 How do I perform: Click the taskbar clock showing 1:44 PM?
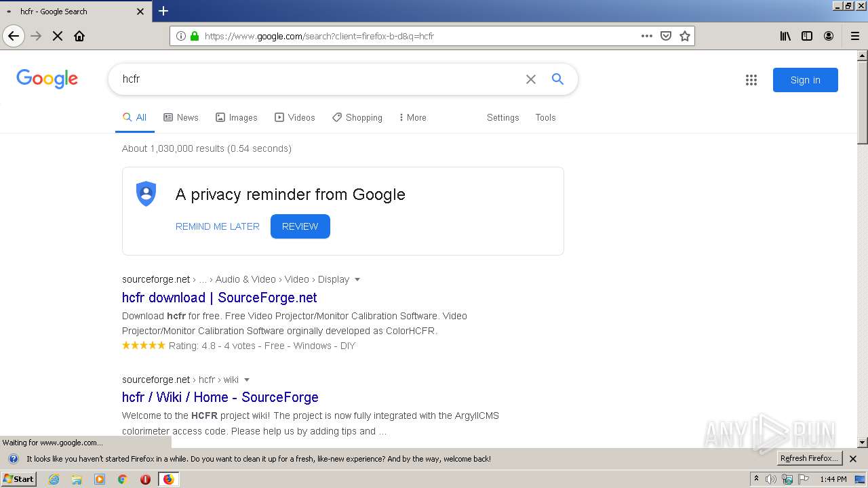point(833,479)
